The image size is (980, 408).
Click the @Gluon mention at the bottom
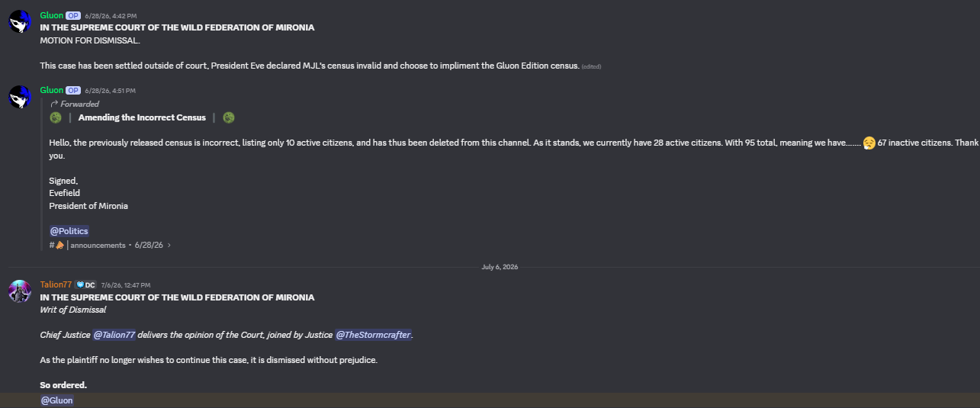click(x=57, y=400)
